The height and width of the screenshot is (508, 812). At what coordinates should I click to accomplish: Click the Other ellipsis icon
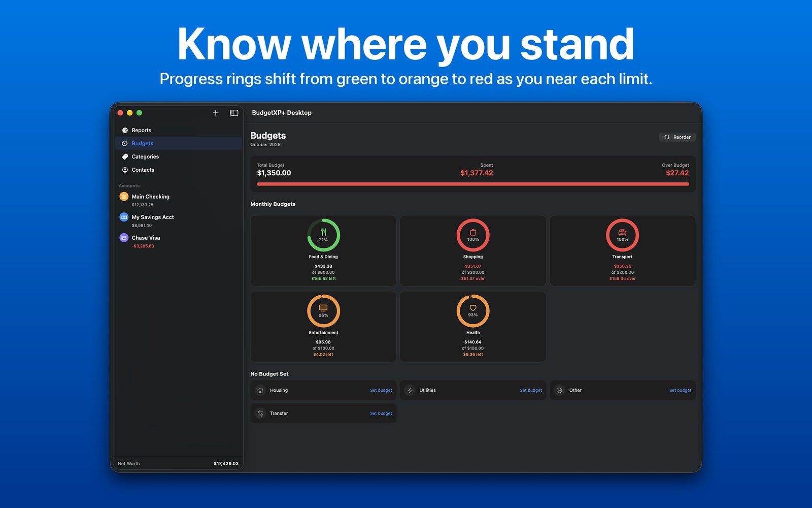[559, 391]
